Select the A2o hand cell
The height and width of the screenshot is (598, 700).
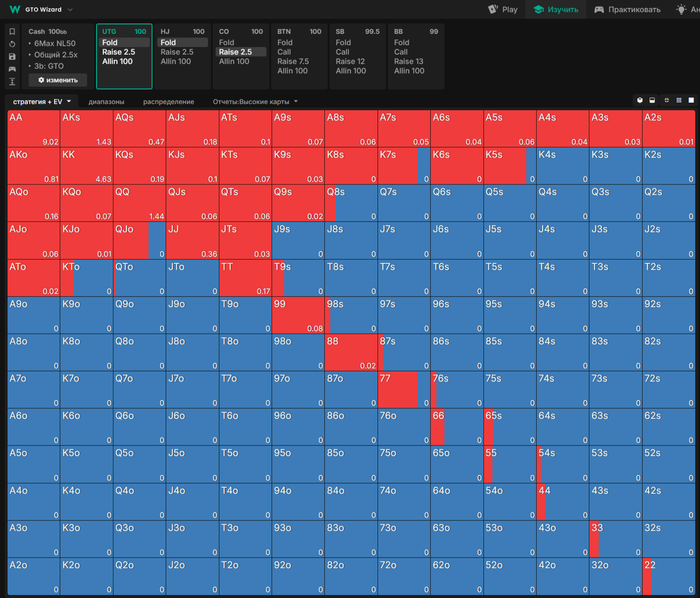tap(33, 576)
